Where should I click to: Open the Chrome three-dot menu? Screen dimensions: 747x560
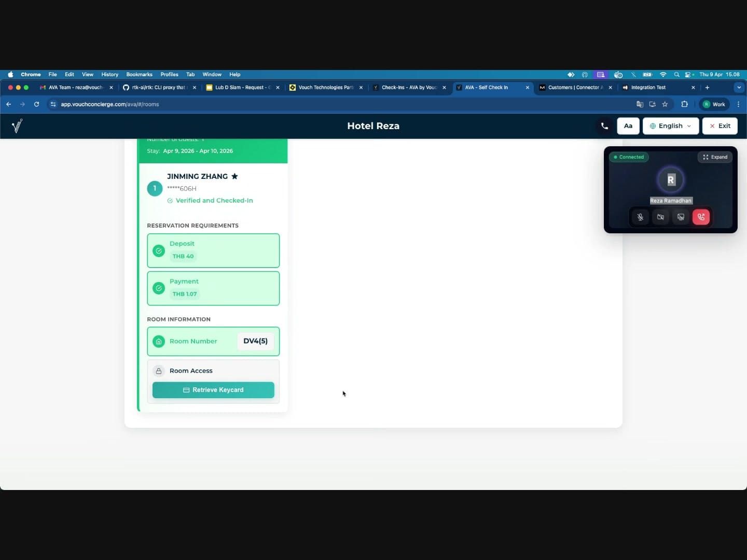(739, 104)
